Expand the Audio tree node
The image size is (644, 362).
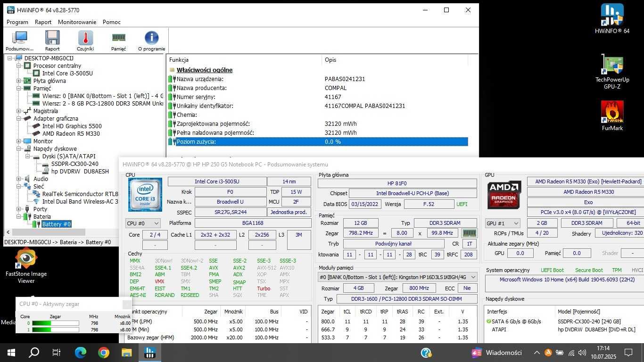click(x=18, y=179)
